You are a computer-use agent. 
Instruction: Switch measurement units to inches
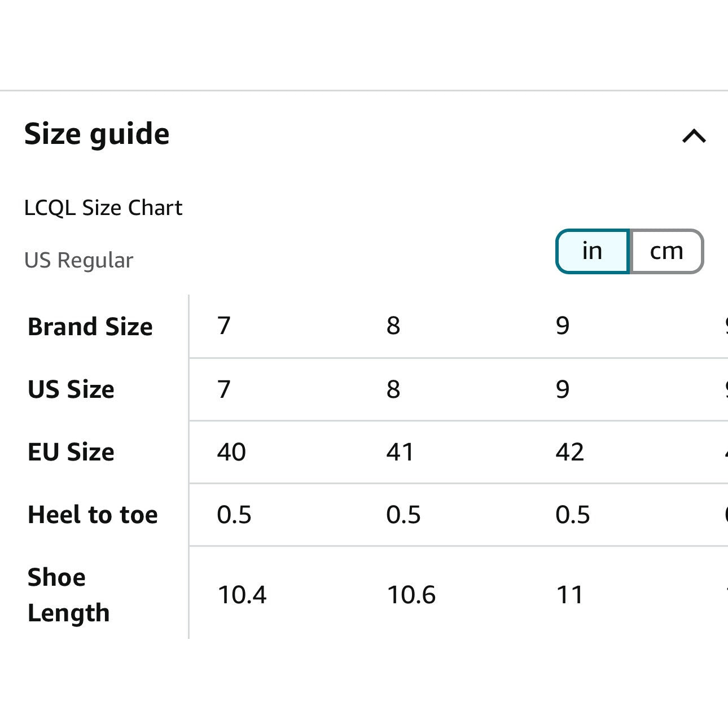coord(593,251)
